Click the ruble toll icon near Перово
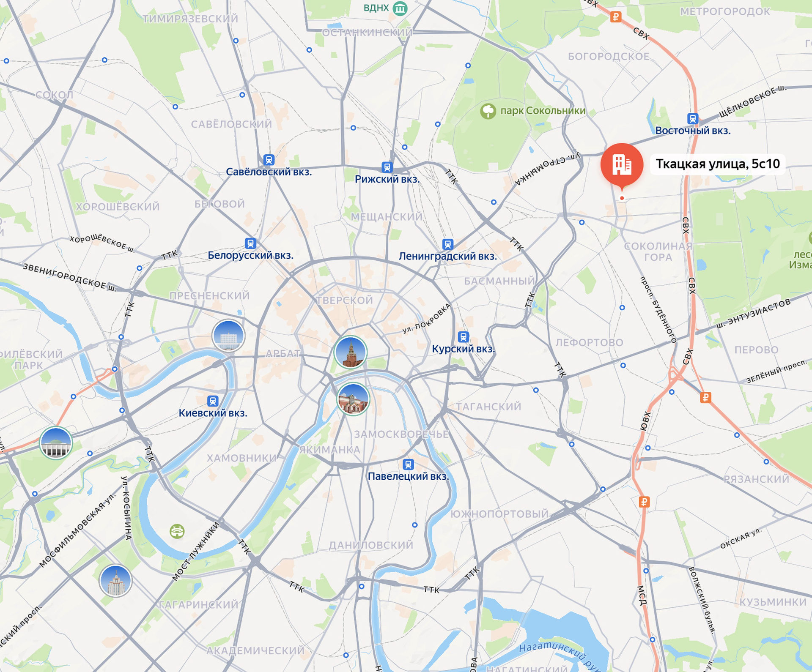The height and width of the screenshot is (672, 812). (705, 397)
